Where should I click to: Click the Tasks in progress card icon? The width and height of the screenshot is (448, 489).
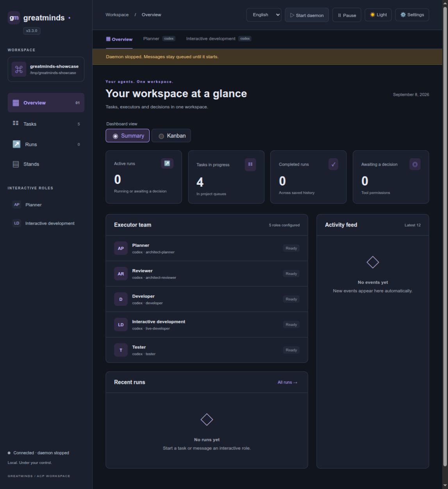click(250, 164)
